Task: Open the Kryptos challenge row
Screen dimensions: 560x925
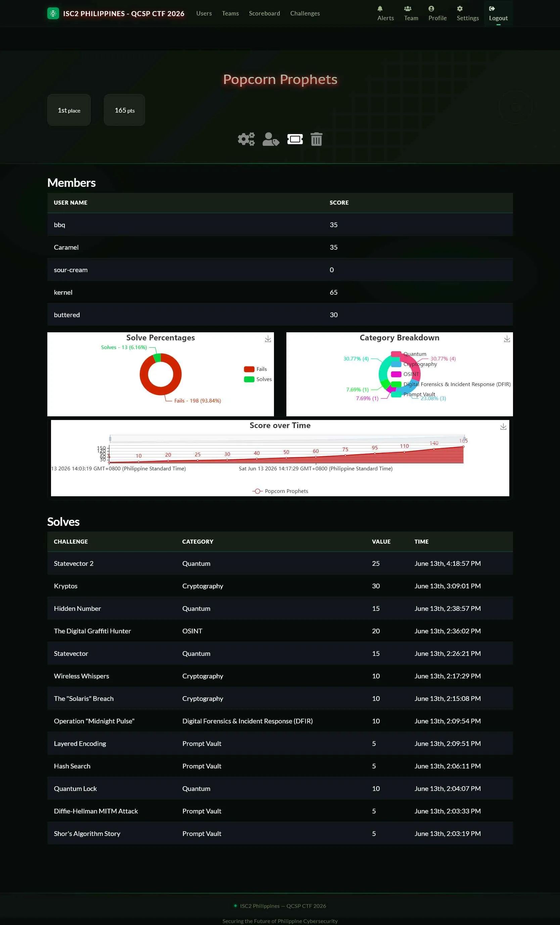Action: click(x=280, y=586)
